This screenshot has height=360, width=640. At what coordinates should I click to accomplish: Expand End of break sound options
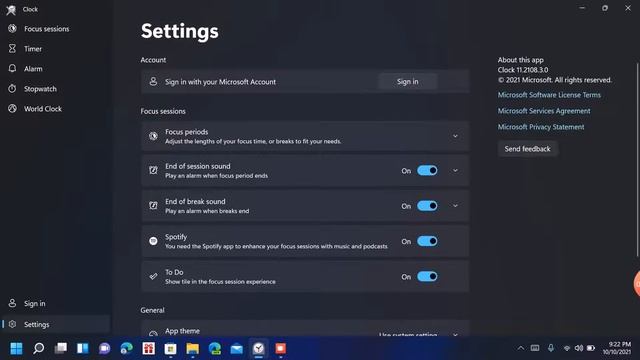455,206
